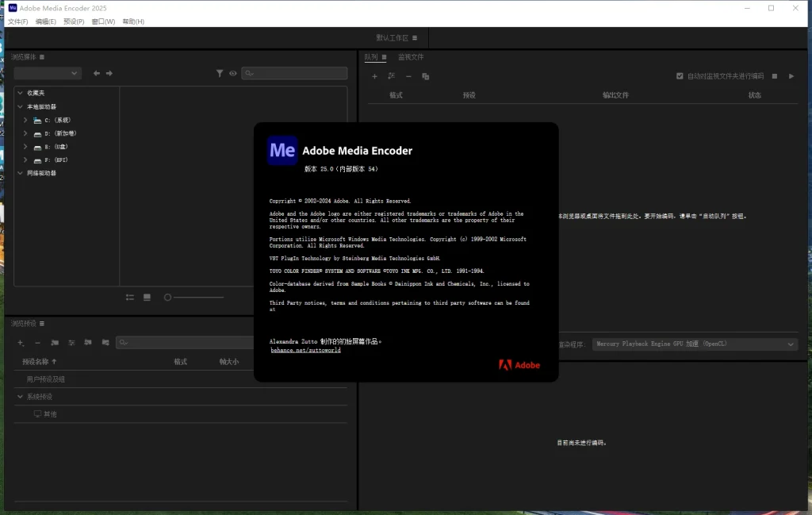The height and width of the screenshot is (515, 812).
Task: Switch media browser to thumbnail view
Action: (x=147, y=298)
